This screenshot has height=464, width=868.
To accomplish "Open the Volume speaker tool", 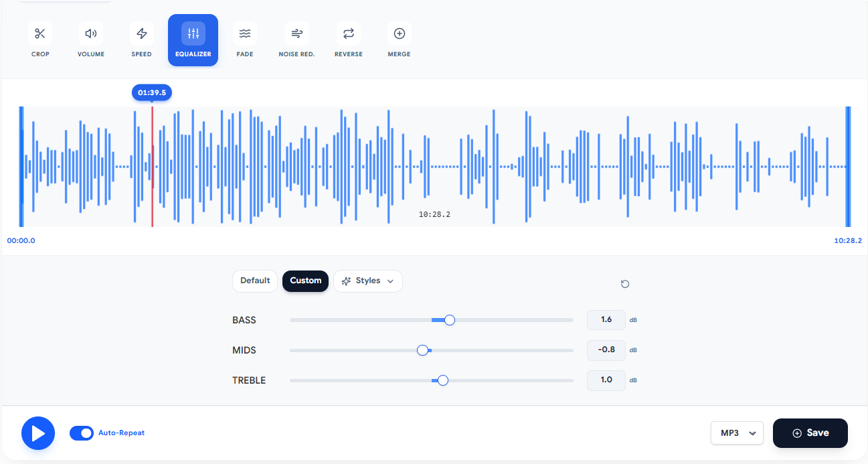I will [x=91, y=40].
